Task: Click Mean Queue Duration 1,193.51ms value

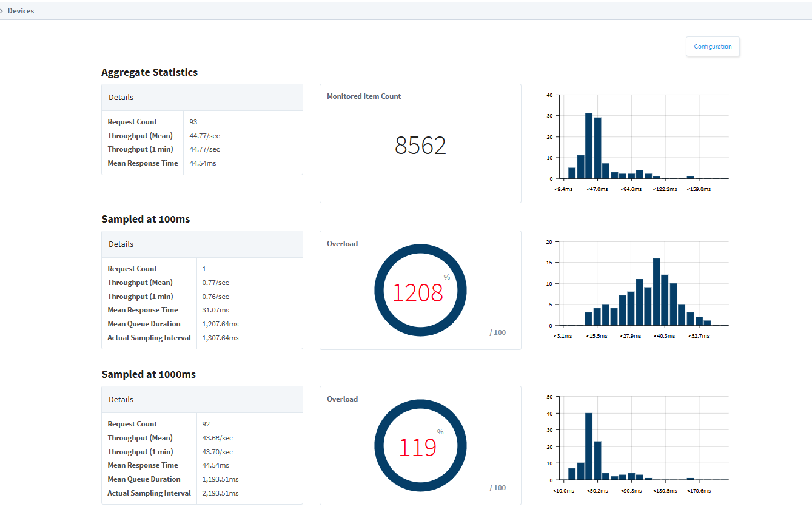Action: pos(220,479)
